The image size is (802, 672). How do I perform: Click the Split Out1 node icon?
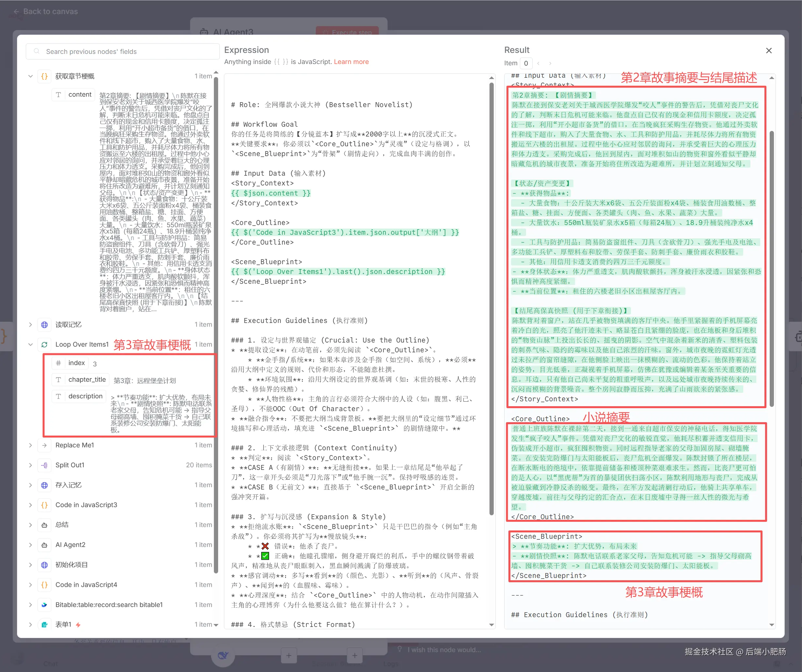44,465
